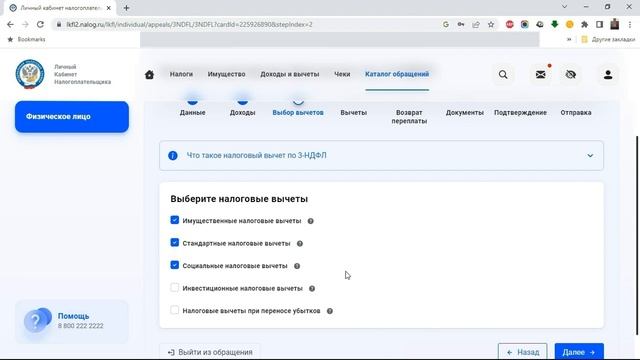This screenshot has height=360, width=640.
Task: Select the Выбор вычетов step
Action: (298, 113)
